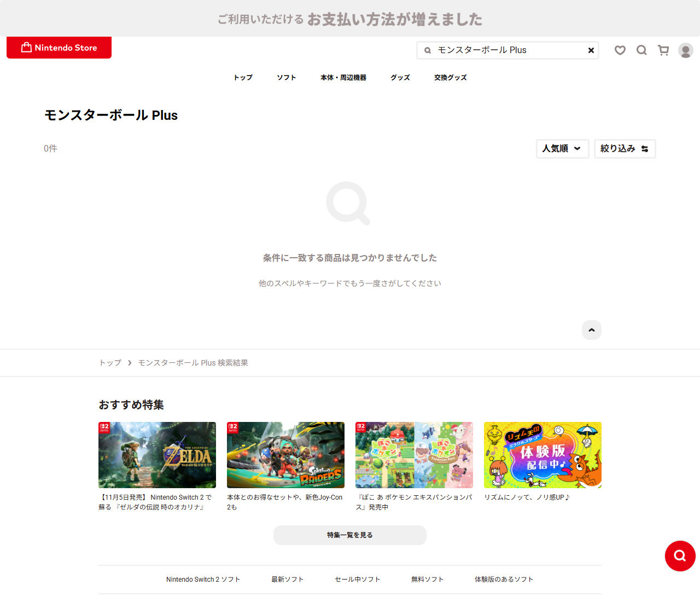Click the Nintendo Store logo button
700x602 pixels.
tap(59, 48)
